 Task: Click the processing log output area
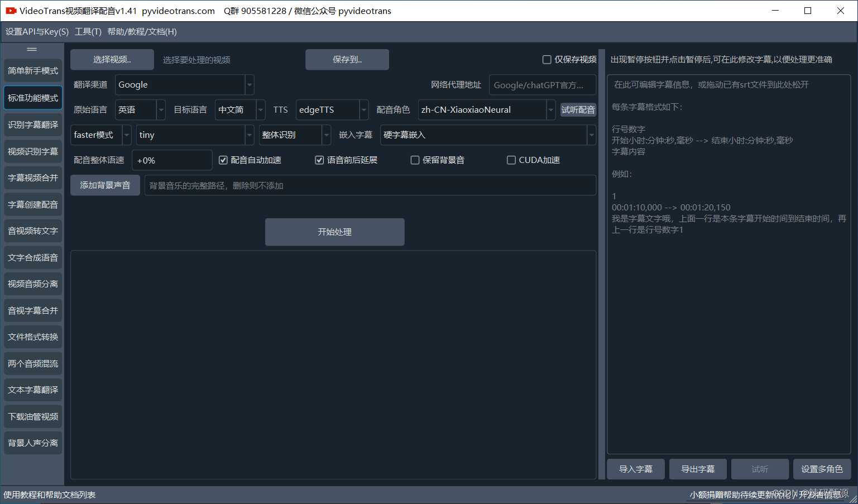(x=333, y=364)
